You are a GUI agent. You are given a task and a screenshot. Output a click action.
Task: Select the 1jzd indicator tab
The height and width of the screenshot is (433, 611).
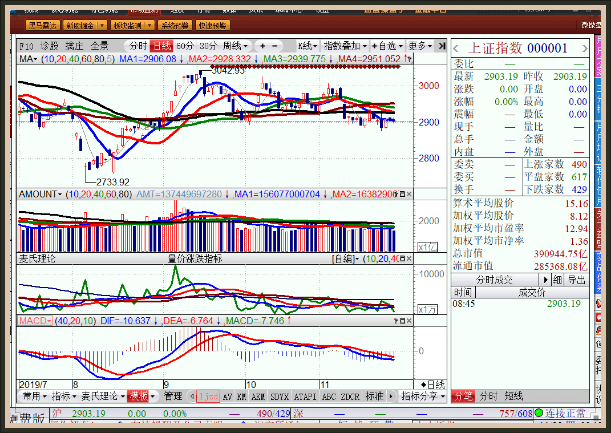coord(208,396)
